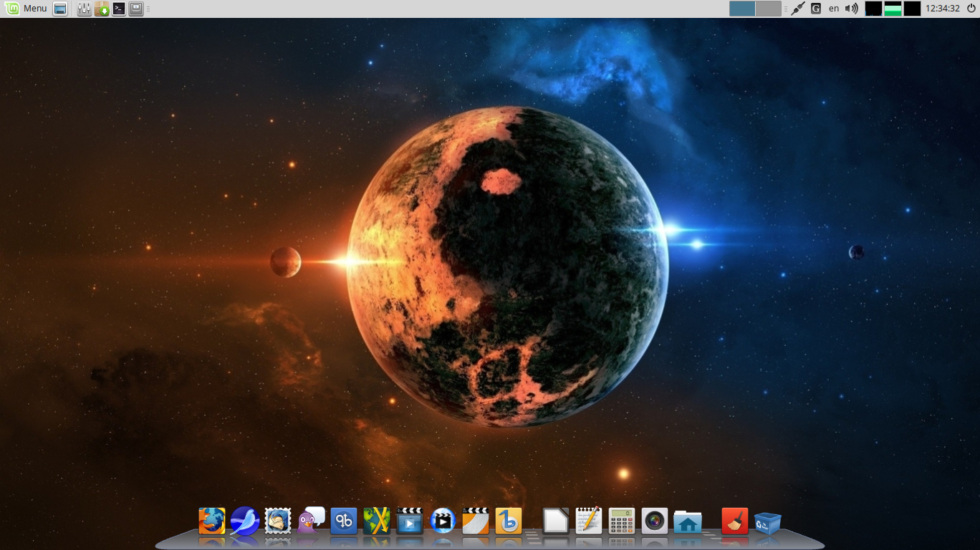The image size is (980, 550).
Task: Launch Firefox from the dock
Action: [212, 521]
